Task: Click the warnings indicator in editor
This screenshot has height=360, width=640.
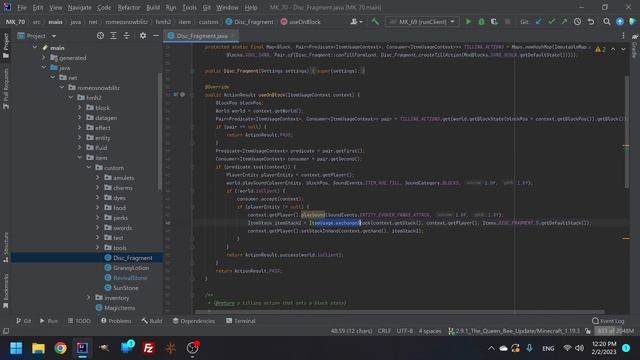Action: pos(600,49)
